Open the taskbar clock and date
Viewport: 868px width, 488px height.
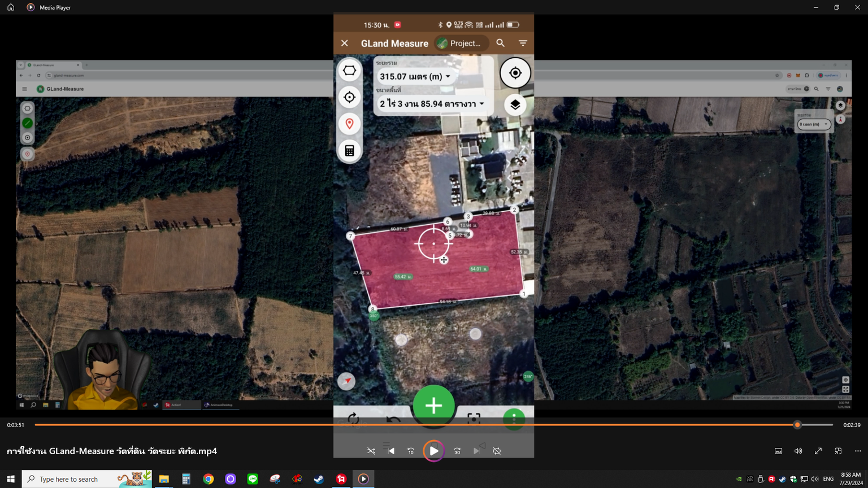click(x=850, y=479)
